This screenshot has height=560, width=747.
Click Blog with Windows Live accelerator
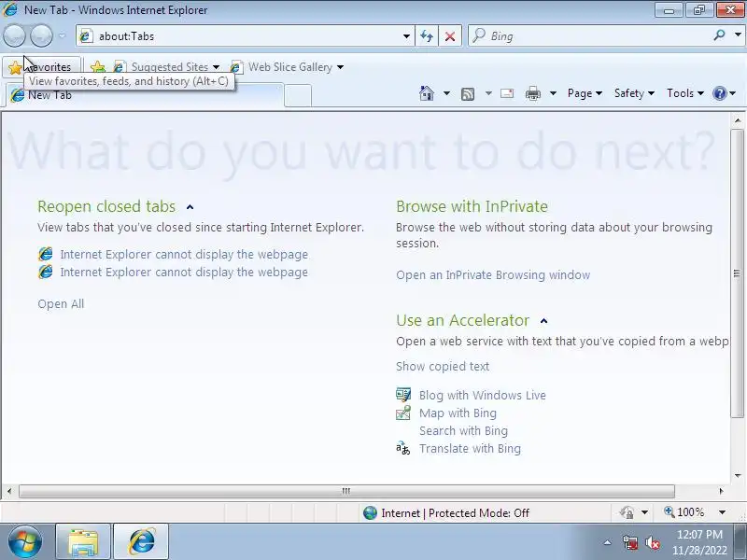[483, 395]
